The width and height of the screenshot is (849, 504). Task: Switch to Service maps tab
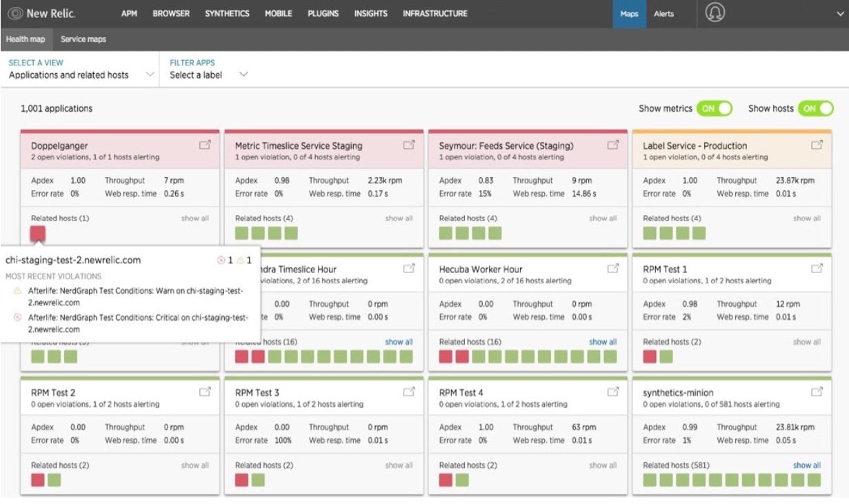click(83, 39)
